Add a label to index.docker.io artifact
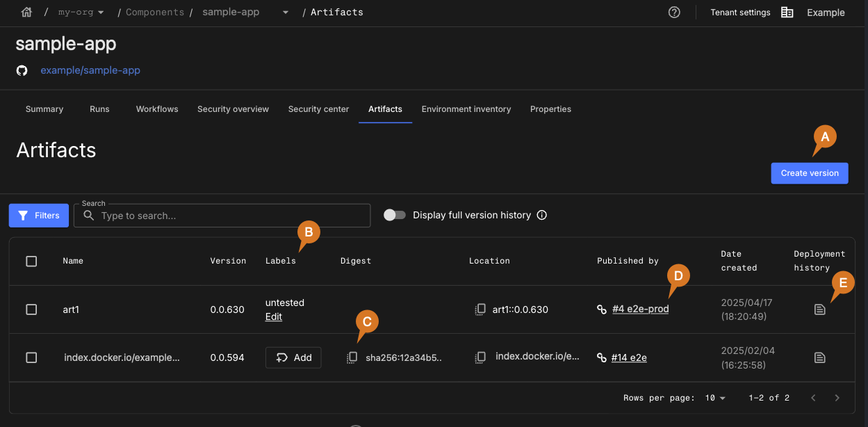Viewport: 868px width, 427px height. [293, 357]
